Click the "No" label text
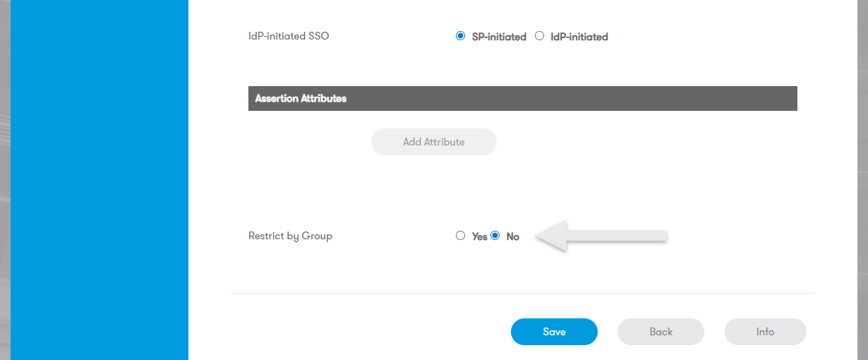This screenshot has width=868, height=360. (512, 236)
